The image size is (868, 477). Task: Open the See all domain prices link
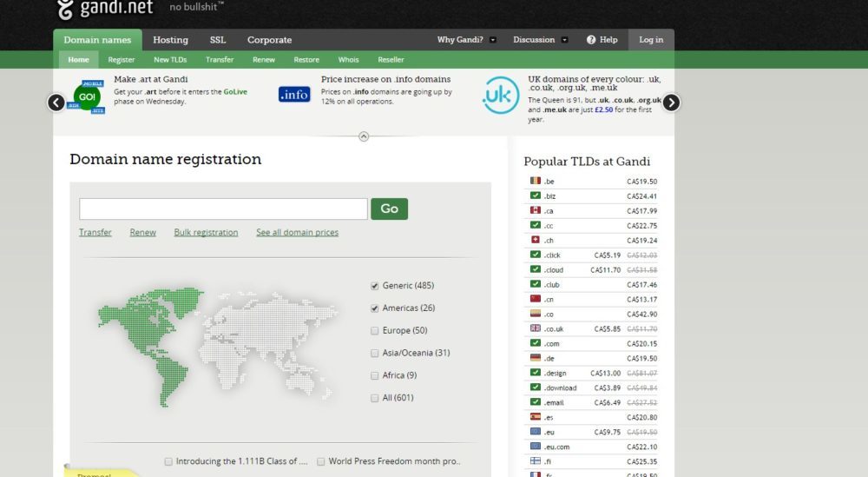pos(297,233)
